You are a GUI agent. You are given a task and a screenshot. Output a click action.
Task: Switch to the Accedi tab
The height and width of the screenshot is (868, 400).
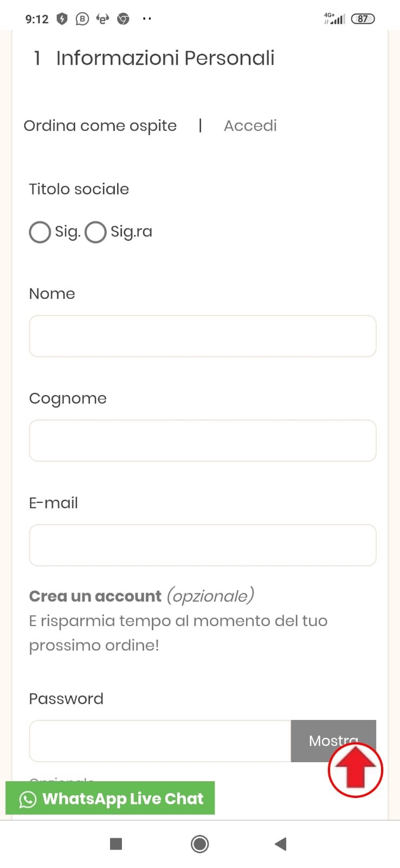click(x=250, y=126)
